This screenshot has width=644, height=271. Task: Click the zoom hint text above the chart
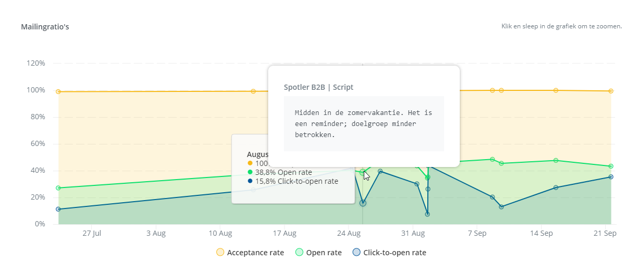562,26
